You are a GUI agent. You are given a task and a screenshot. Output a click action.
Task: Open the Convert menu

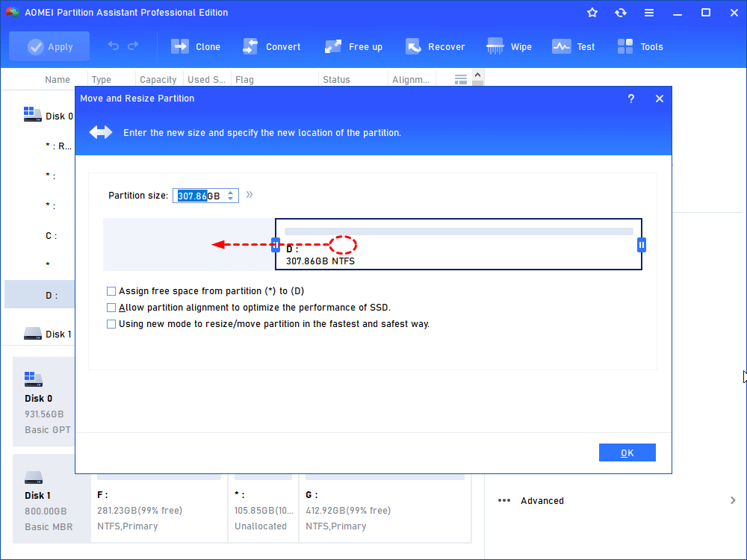(272, 46)
